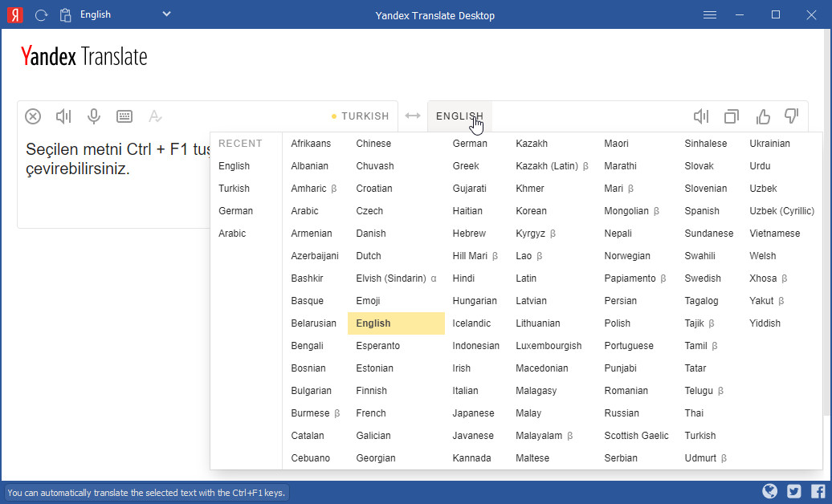Swap languages with the double arrow icon

(413, 116)
